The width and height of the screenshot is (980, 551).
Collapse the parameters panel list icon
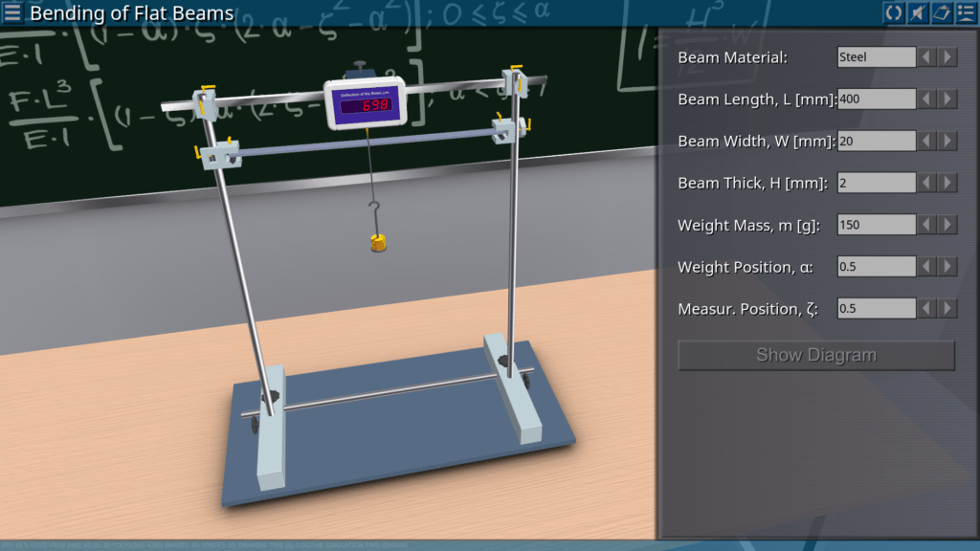[965, 12]
